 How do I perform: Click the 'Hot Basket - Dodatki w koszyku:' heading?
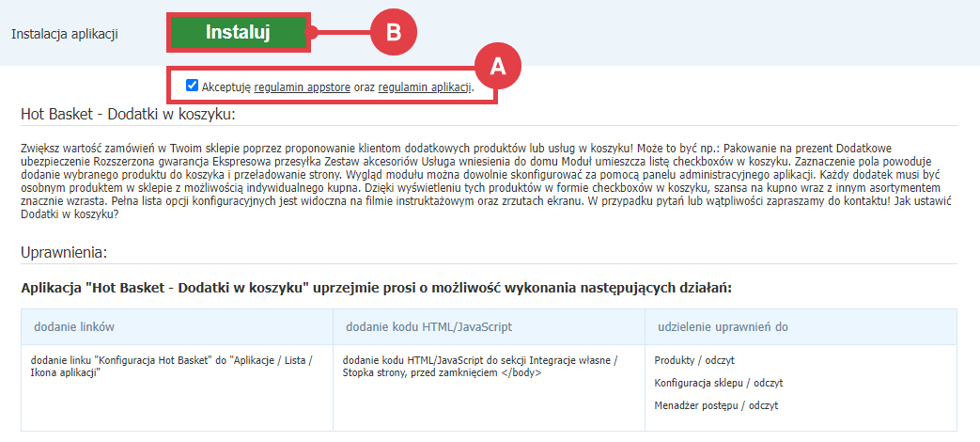point(128,115)
